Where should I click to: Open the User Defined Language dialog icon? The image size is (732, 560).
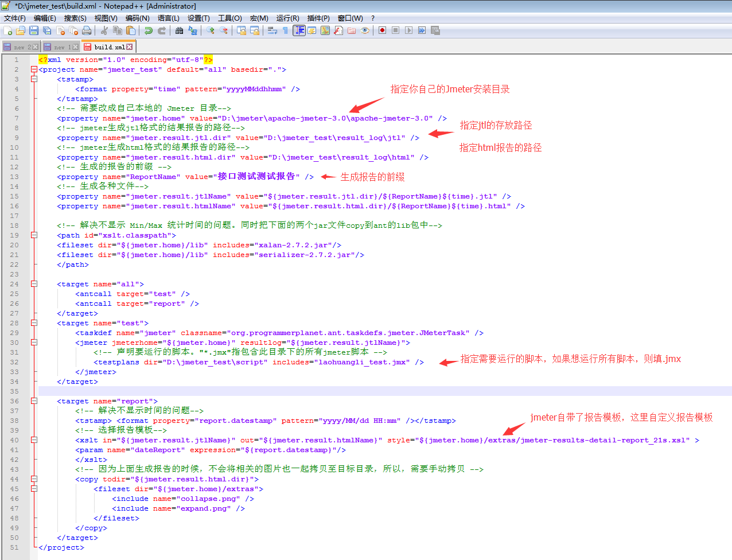point(312,30)
